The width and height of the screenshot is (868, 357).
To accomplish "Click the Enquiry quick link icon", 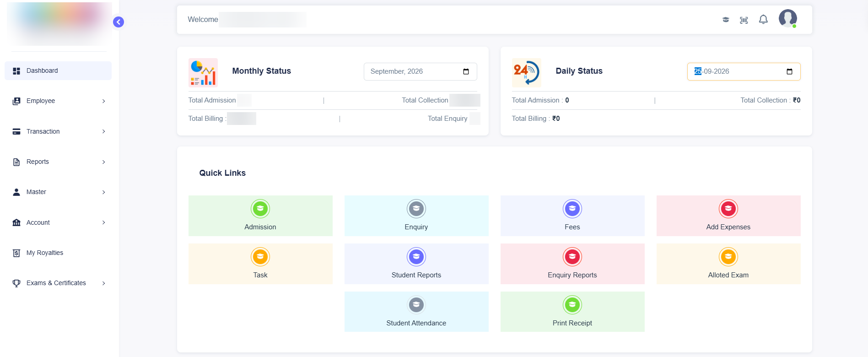I will 416,209.
